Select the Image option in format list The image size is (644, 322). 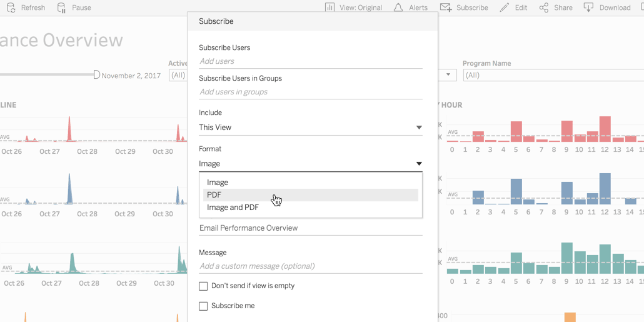[218, 183]
